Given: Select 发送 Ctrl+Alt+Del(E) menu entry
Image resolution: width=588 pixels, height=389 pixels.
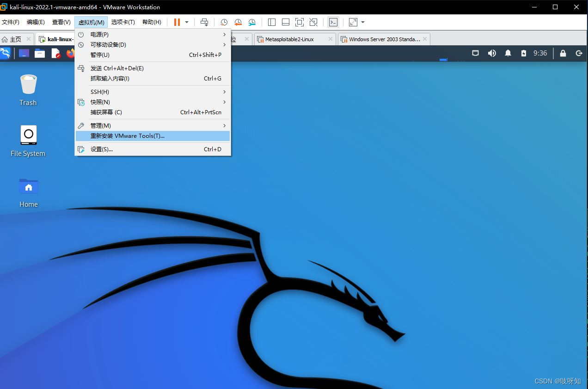Looking at the screenshot, I should (153, 68).
